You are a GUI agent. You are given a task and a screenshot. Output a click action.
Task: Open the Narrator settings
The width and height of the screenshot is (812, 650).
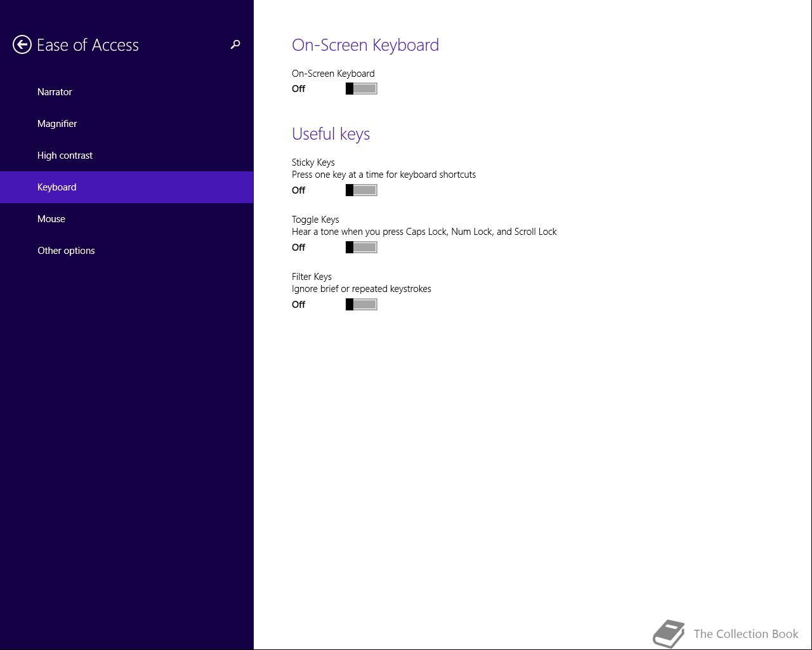click(127, 92)
